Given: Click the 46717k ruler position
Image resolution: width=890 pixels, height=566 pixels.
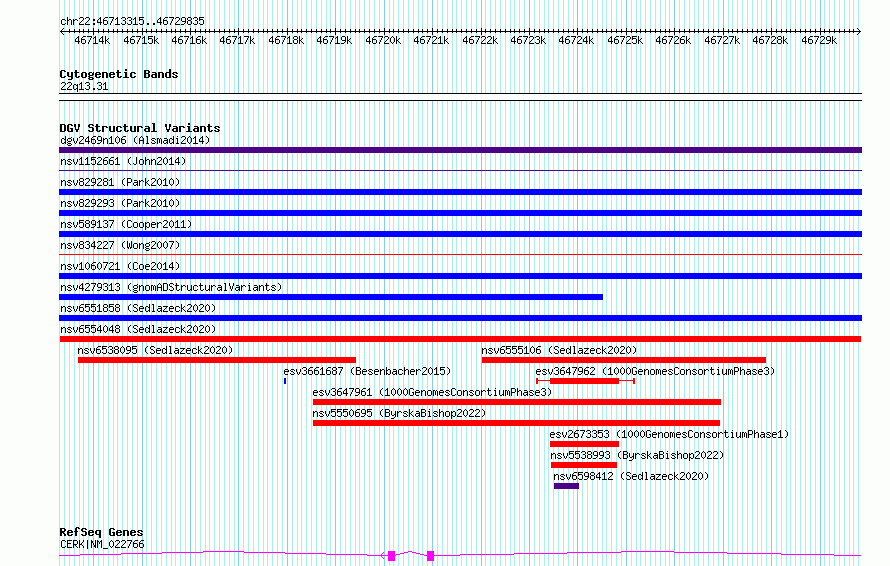Looking at the screenshot, I should [237, 40].
